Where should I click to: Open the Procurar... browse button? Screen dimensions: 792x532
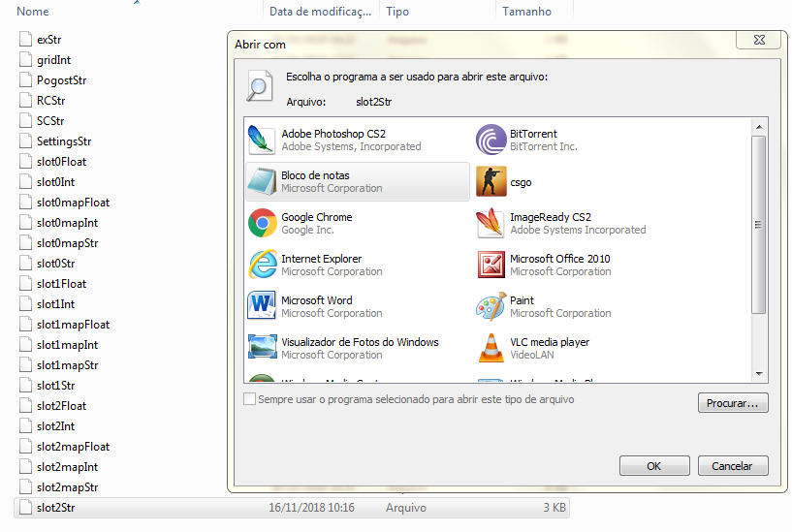tap(733, 403)
